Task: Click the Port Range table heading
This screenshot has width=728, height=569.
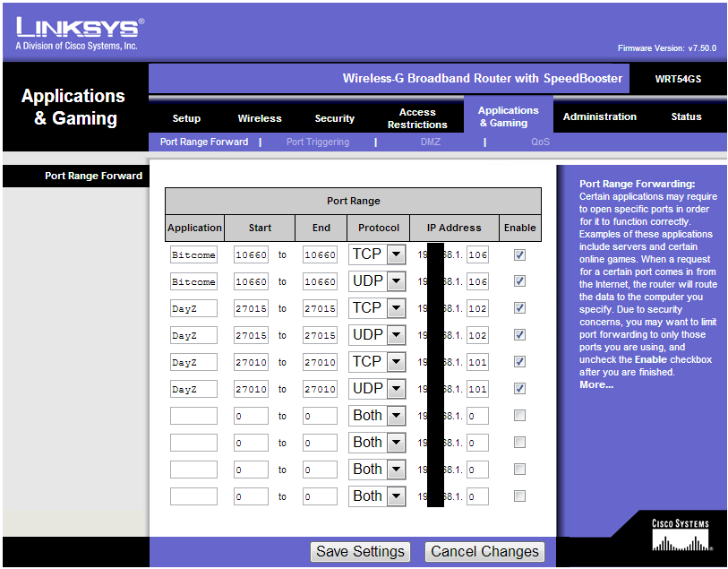Action: point(353,201)
